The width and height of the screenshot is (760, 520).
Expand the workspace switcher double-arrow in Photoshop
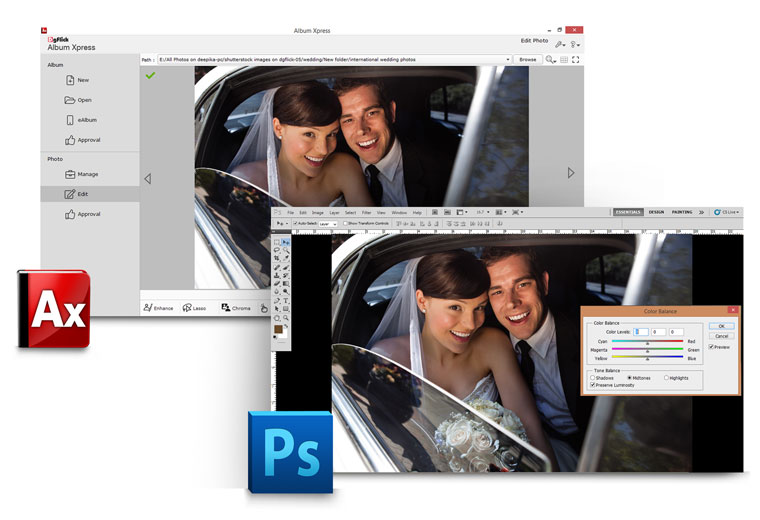pos(701,212)
